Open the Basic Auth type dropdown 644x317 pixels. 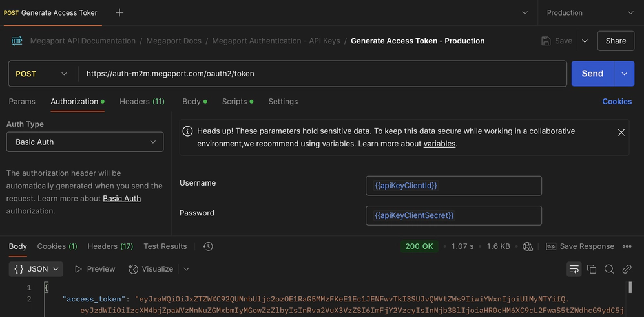[x=85, y=142]
